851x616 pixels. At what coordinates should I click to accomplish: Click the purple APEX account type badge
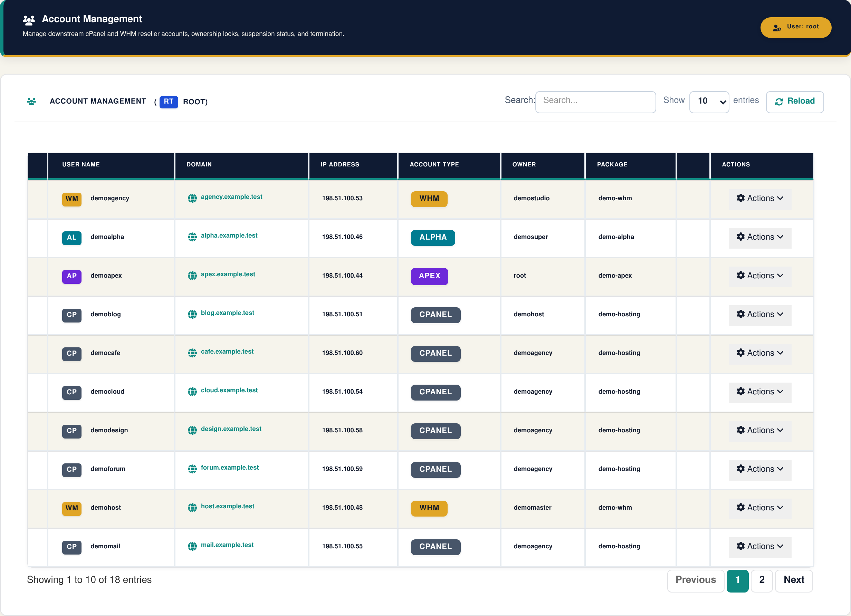pyautogui.click(x=429, y=276)
